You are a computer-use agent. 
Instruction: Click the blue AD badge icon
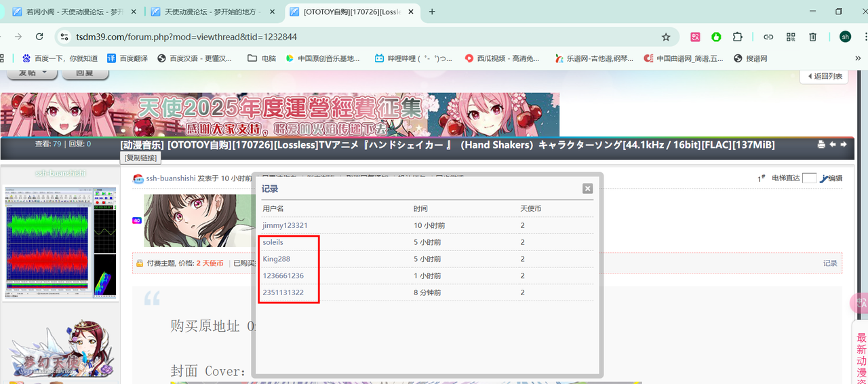point(136,220)
